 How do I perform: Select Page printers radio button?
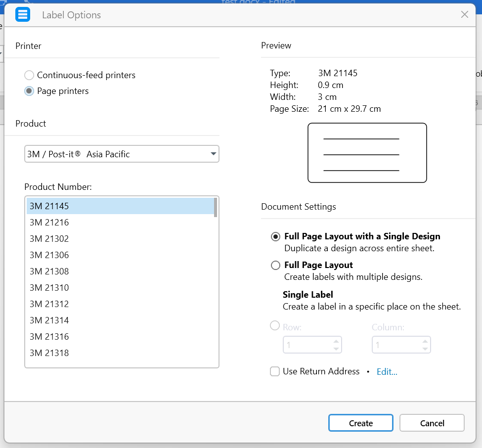pyautogui.click(x=29, y=91)
